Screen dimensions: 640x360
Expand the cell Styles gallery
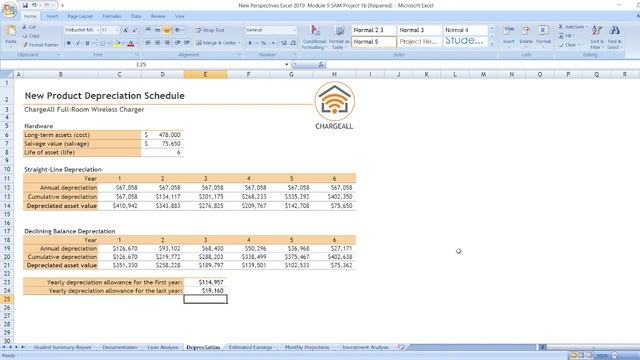(x=491, y=44)
